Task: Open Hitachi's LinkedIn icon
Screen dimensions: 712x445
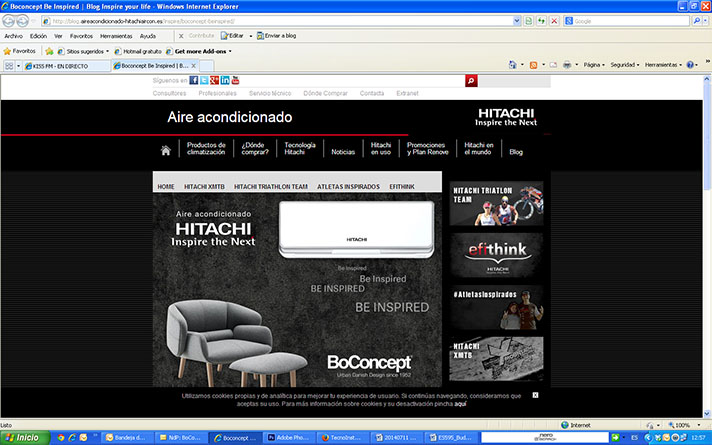Action: tap(225, 80)
